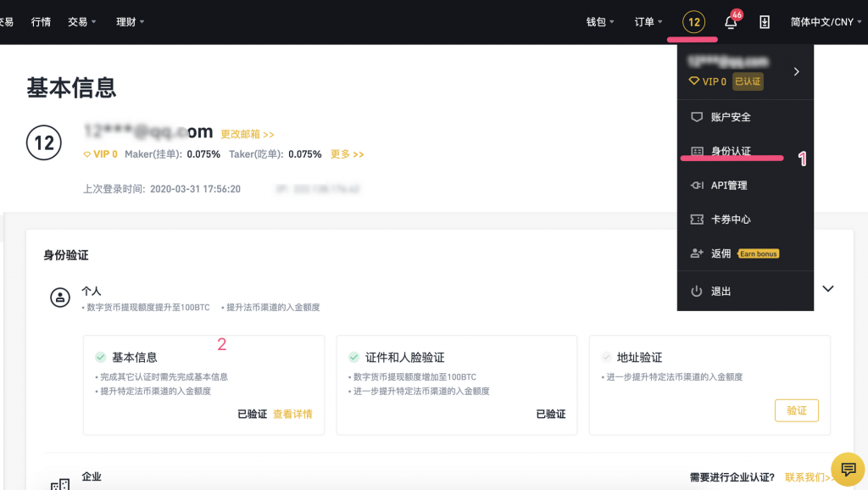Expand the arrow next to the email address

coord(795,72)
